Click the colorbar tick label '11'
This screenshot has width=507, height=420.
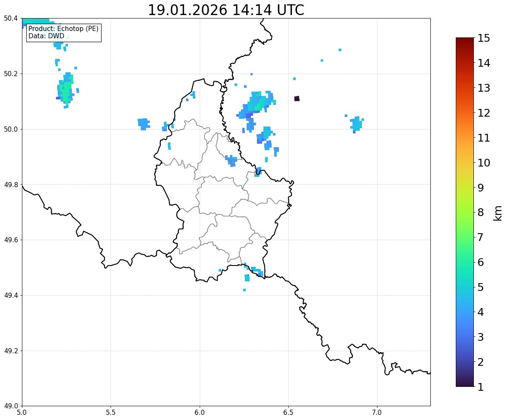484,138
